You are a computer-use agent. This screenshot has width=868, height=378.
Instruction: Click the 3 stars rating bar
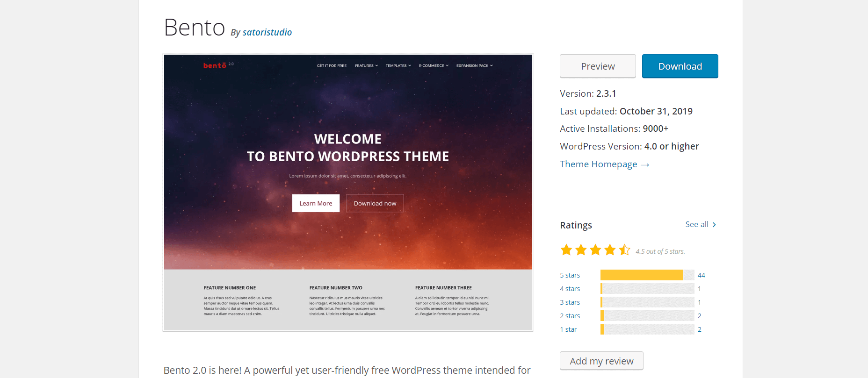[647, 302]
